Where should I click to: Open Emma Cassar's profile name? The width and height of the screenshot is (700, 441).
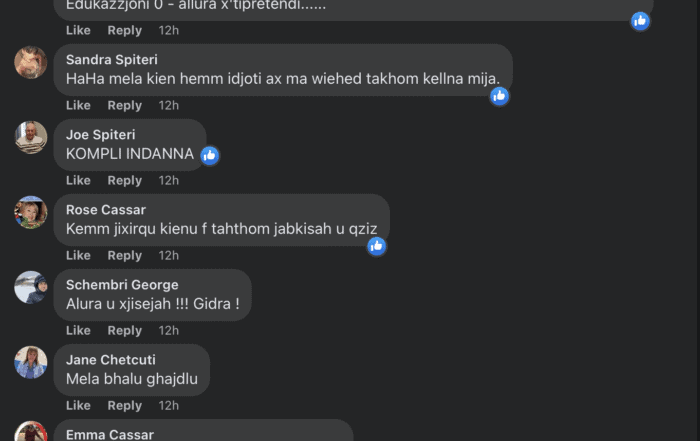click(110, 434)
